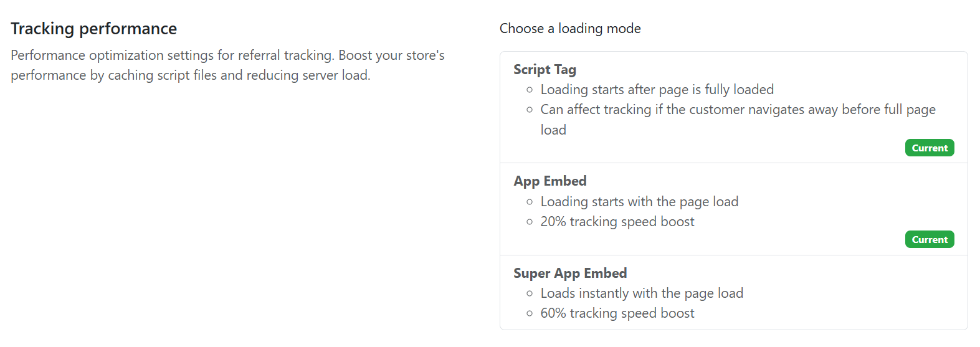Click the Current badge under Script Tag
Screen dimensions: 980x347
tap(929, 148)
